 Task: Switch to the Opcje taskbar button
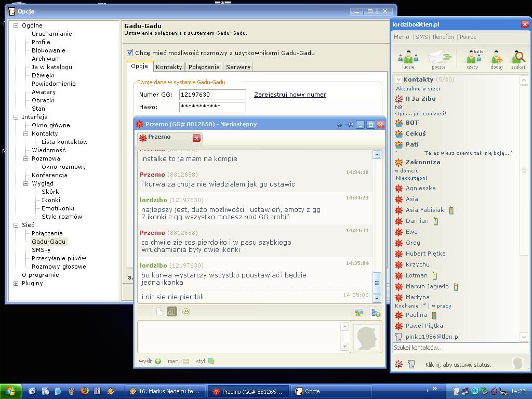[331, 391]
